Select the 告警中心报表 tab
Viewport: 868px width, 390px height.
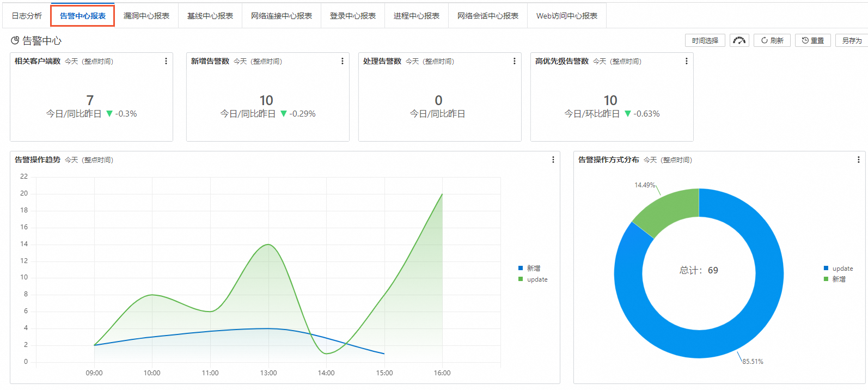[83, 16]
